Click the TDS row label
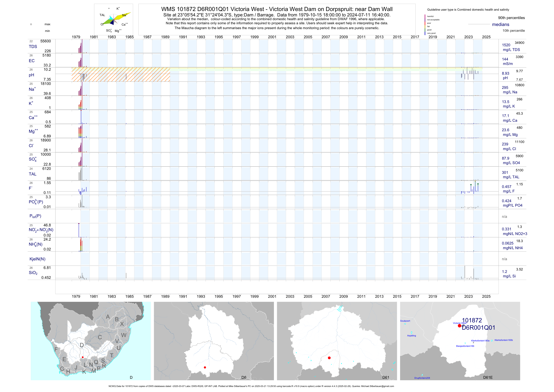 tap(33, 47)
